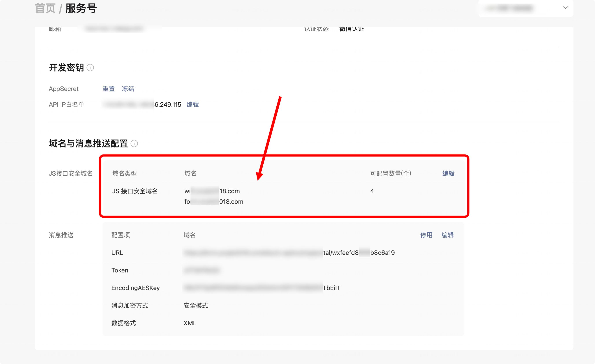The width and height of the screenshot is (595, 364).
Task: Expand the account dropdown chevron at top right
Action: (x=565, y=8)
